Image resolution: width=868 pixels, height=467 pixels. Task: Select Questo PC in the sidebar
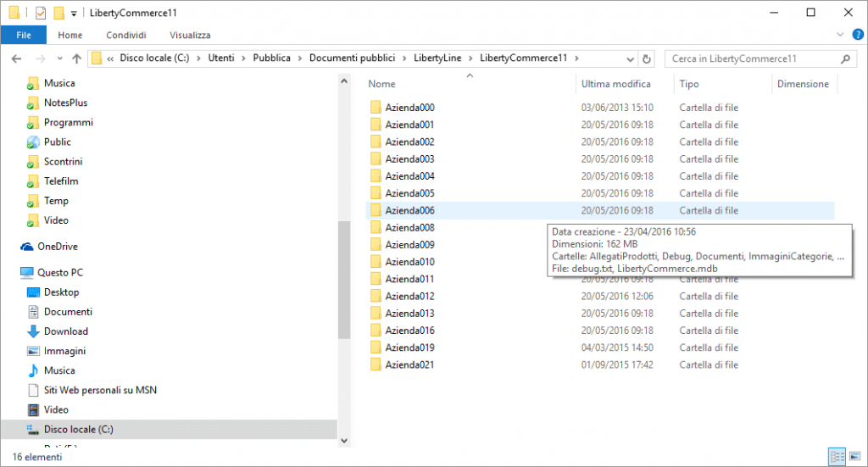coord(60,272)
